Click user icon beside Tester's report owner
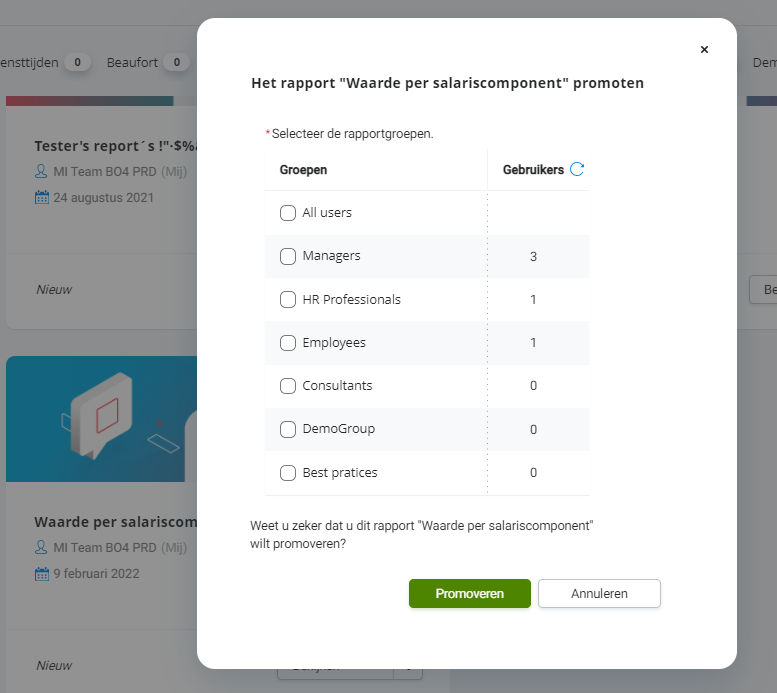The width and height of the screenshot is (777, 693). [x=41, y=172]
